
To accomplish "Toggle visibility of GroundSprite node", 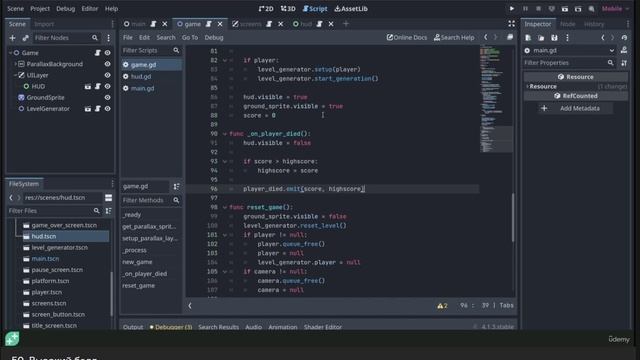I will pos(107,98).
